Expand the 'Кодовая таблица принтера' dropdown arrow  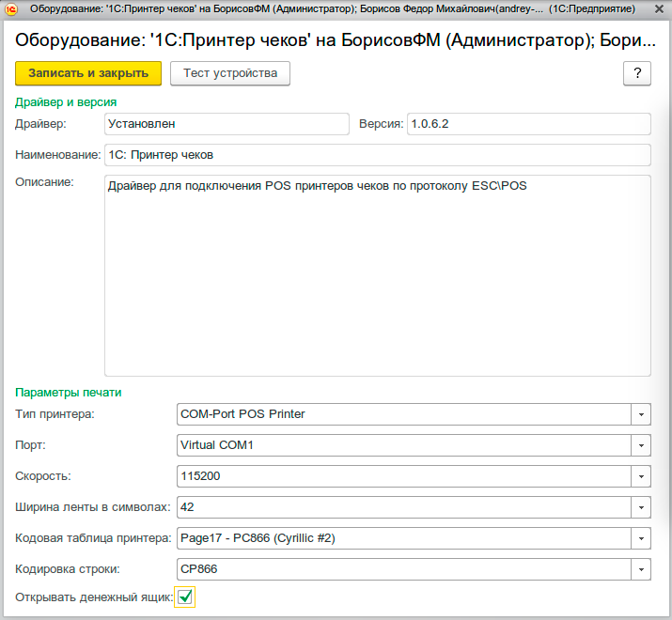[x=640, y=538]
